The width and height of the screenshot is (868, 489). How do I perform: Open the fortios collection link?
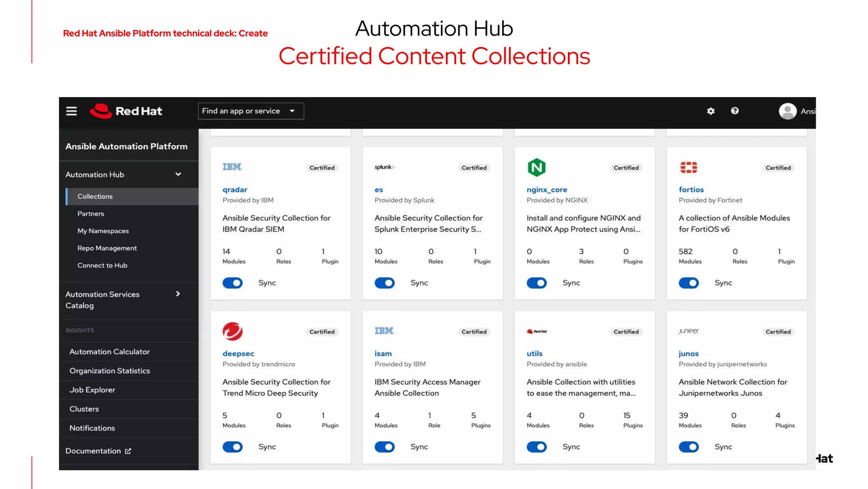coord(691,190)
